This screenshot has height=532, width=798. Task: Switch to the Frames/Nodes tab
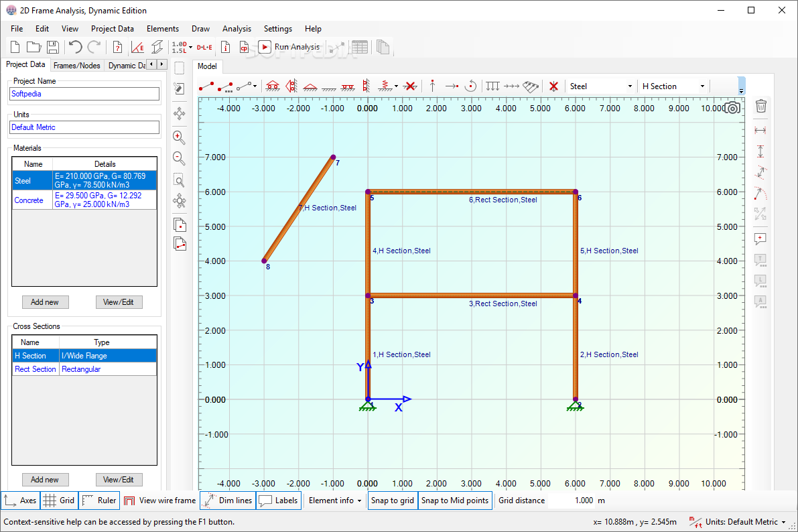coord(77,65)
